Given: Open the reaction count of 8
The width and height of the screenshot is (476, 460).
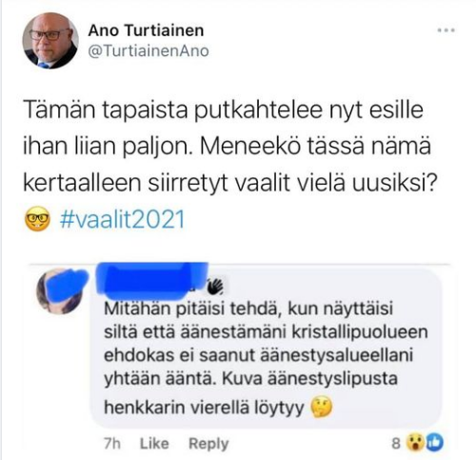Looking at the screenshot, I should point(396,443).
